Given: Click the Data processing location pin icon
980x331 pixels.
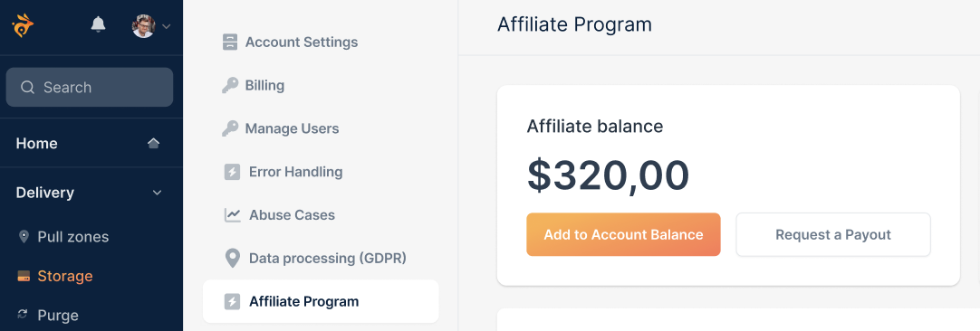Looking at the screenshot, I should click(233, 258).
